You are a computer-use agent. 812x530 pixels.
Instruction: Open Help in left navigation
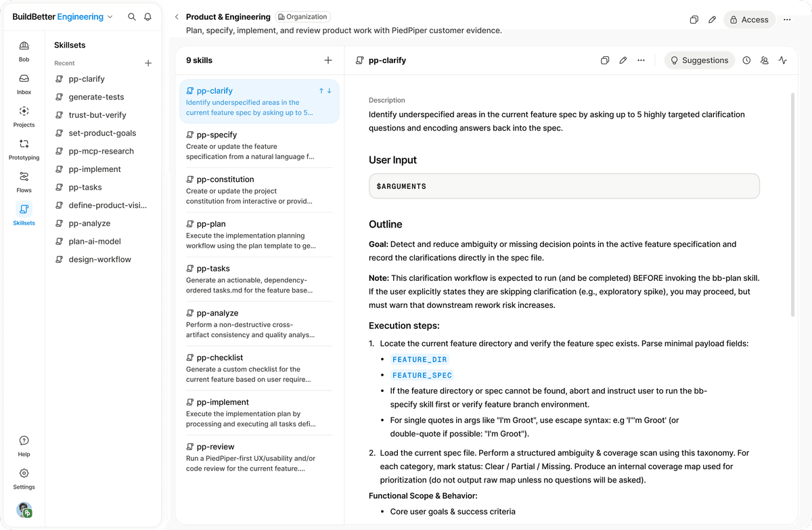24,445
